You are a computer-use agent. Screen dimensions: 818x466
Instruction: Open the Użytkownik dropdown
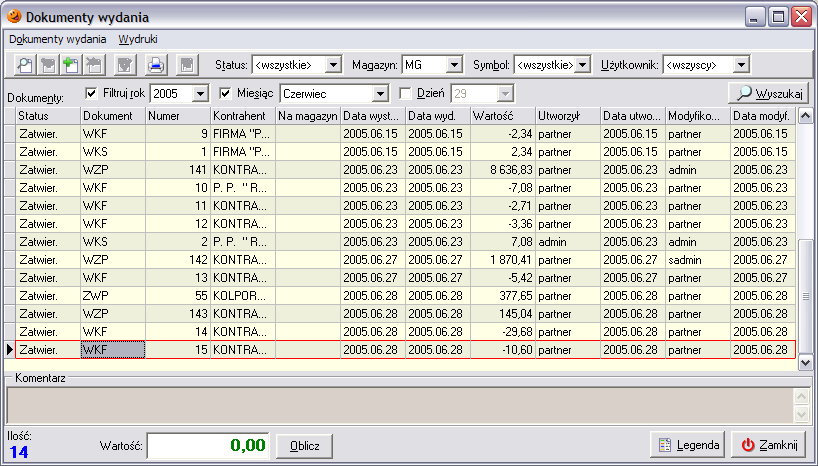click(x=741, y=65)
